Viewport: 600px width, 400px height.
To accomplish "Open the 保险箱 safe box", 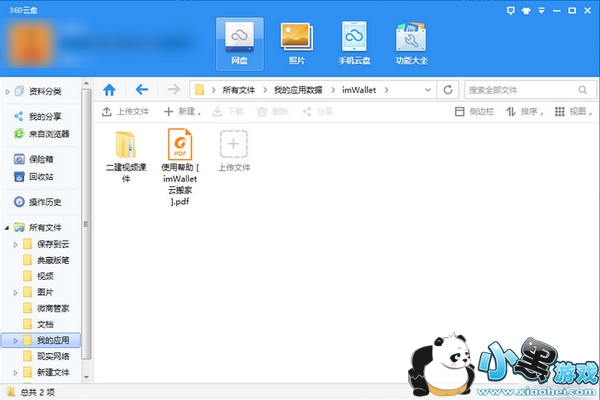I will (x=41, y=159).
